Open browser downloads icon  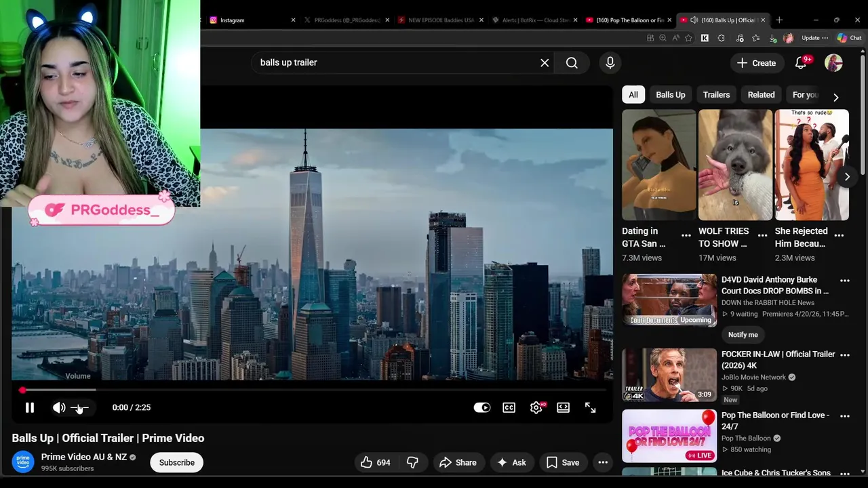click(x=772, y=38)
